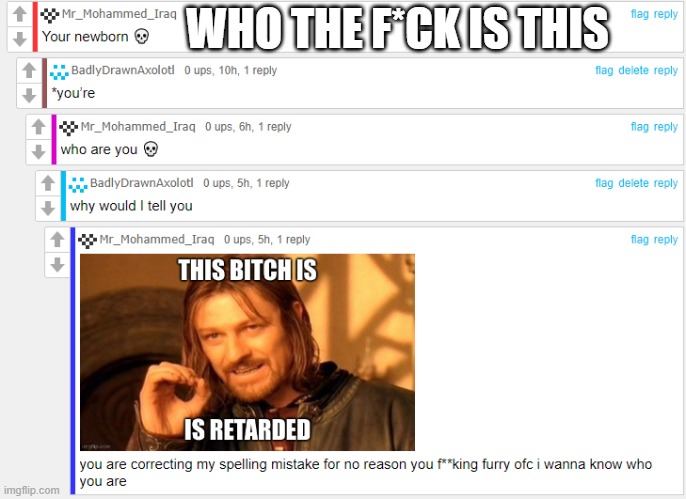Downvote the "Your newborn" top comment
Screen dimensions: 686x499
click(x=20, y=39)
